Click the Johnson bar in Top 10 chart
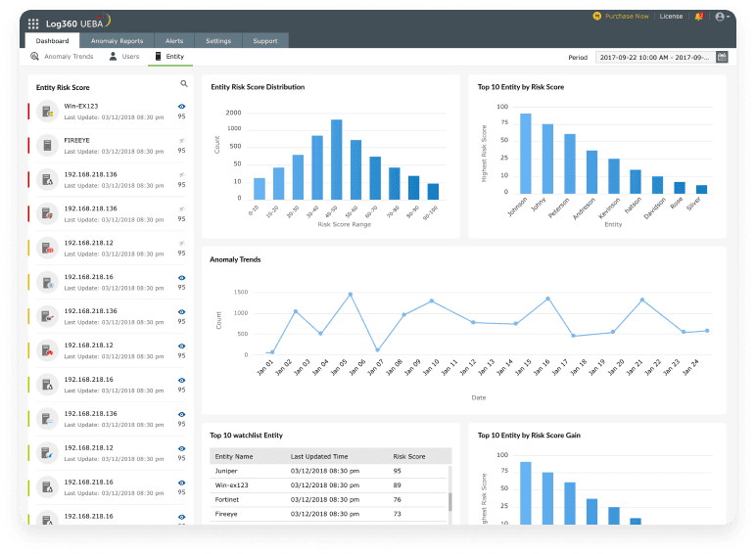The height and width of the screenshot is (554, 756). (x=526, y=154)
